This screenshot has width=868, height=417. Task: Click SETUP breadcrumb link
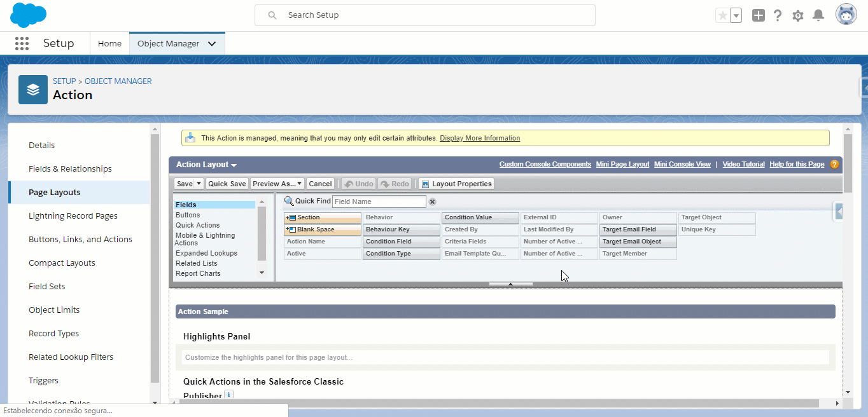point(64,81)
